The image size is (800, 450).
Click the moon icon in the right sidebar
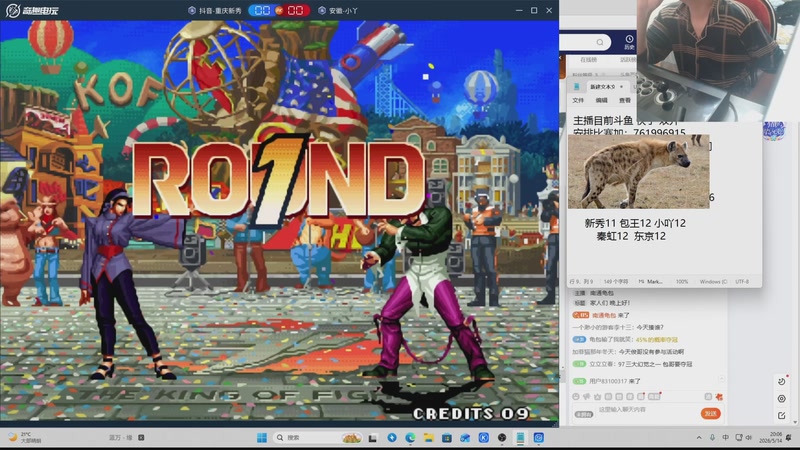pos(782,382)
